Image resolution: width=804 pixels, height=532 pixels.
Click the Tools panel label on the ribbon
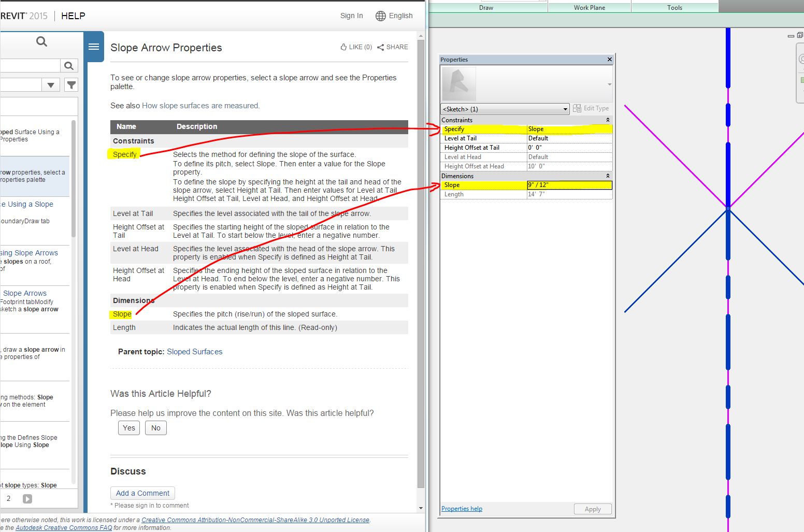674,8
